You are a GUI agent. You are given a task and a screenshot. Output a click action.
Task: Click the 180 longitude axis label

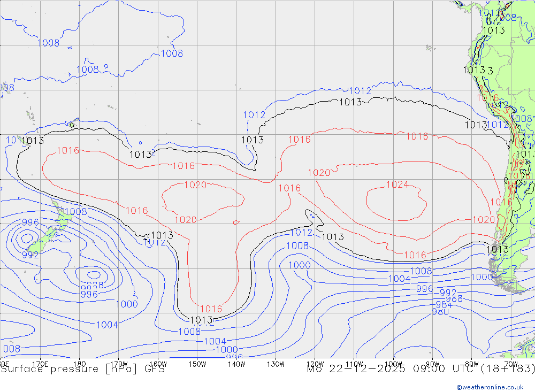(80, 364)
